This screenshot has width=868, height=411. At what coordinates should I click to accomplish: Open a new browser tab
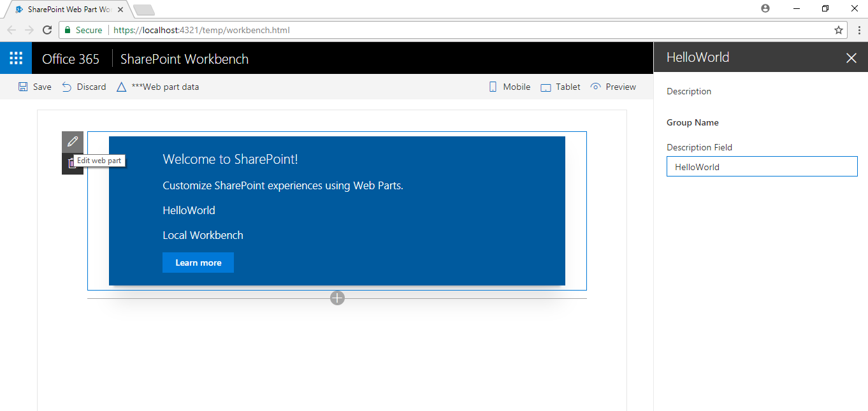click(x=144, y=10)
